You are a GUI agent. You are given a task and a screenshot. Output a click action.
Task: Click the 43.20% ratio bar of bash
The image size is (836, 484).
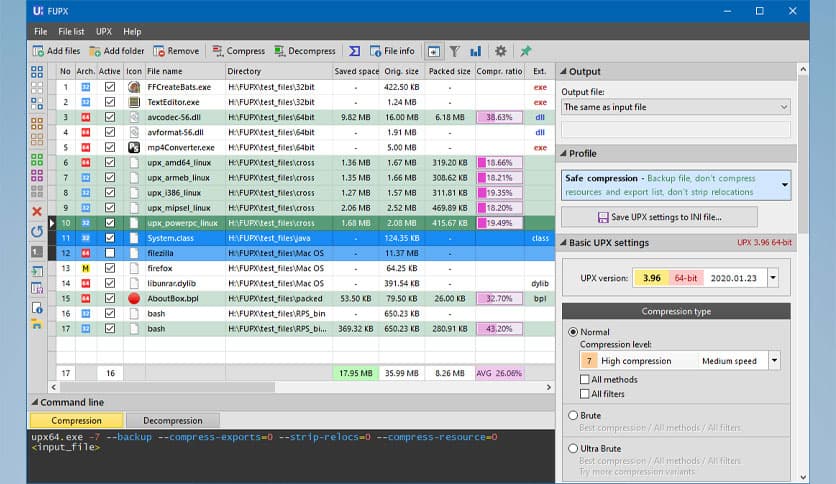[x=500, y=329]
